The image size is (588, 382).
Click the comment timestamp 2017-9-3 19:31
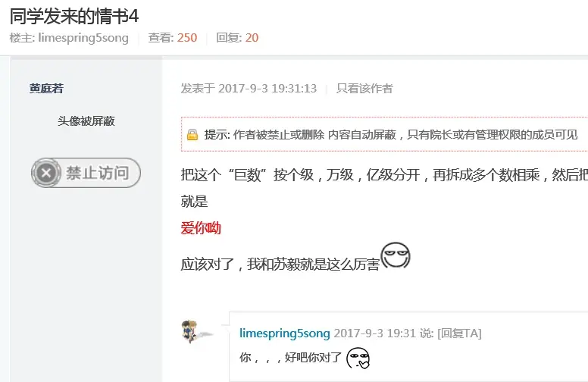click(x=374, y=333)
